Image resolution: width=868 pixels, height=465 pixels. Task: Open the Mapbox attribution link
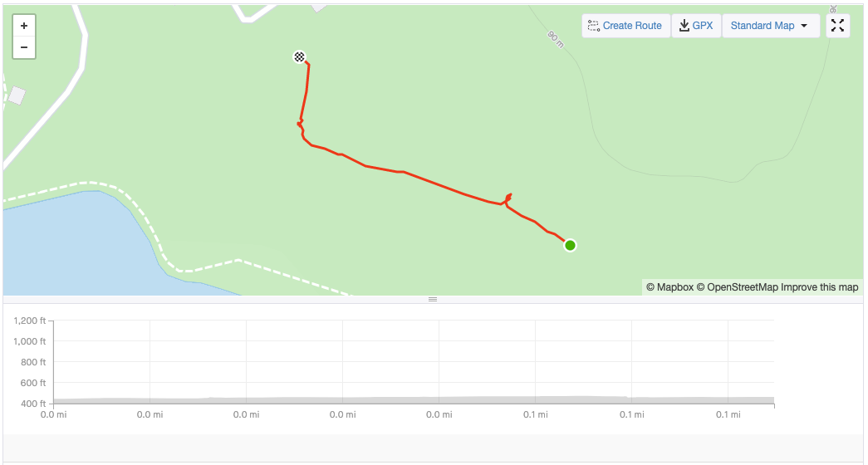click(669, 287)
